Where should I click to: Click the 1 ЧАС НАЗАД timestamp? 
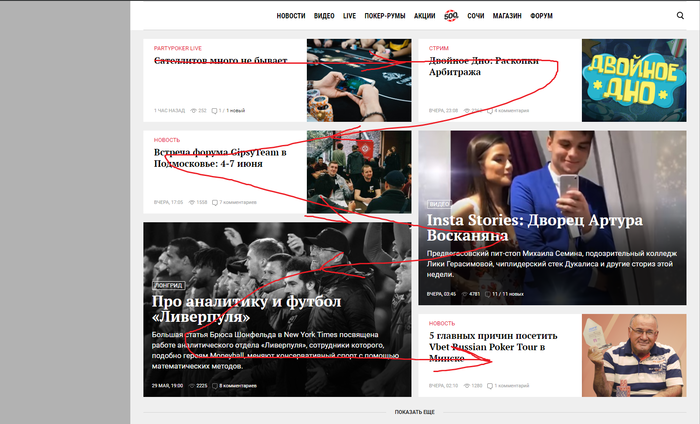169,111
